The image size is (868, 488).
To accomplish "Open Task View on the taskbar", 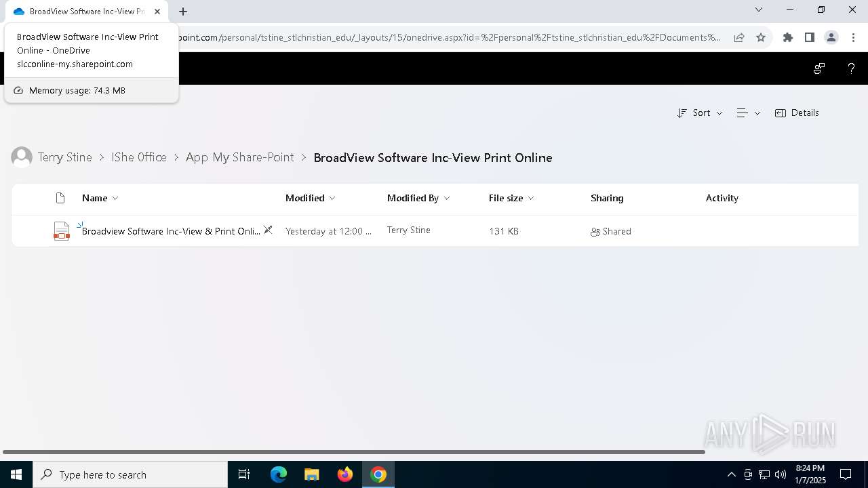I will [244, 474].
